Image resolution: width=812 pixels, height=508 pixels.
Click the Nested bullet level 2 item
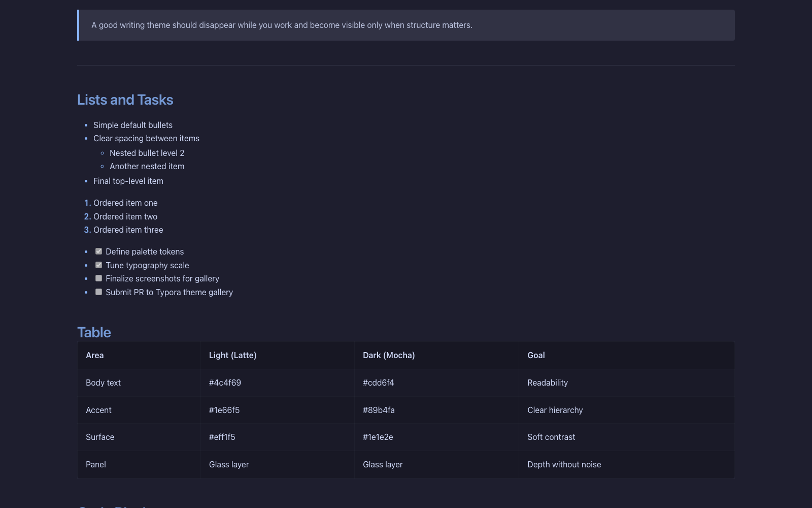147,153
